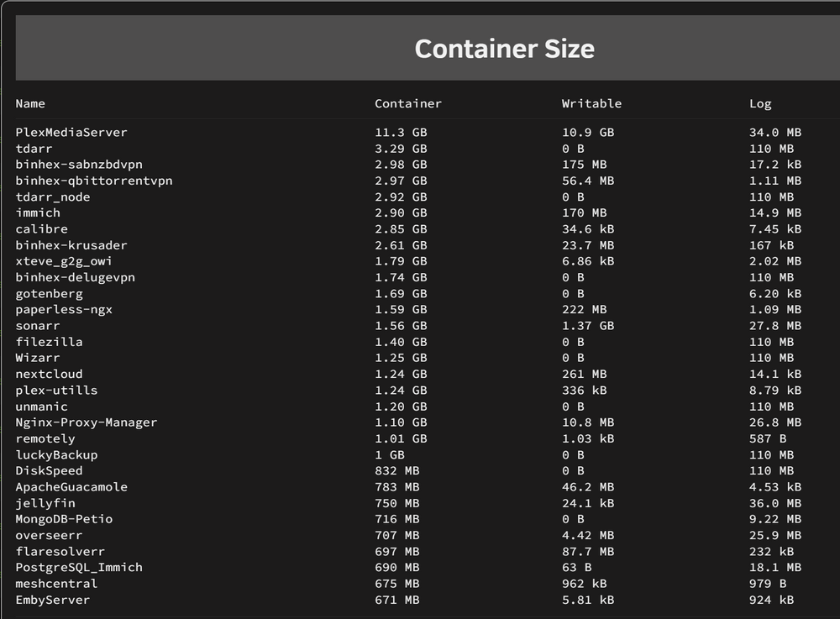Click the Container Size title
840x619 pixels.
tap(505, 49)
